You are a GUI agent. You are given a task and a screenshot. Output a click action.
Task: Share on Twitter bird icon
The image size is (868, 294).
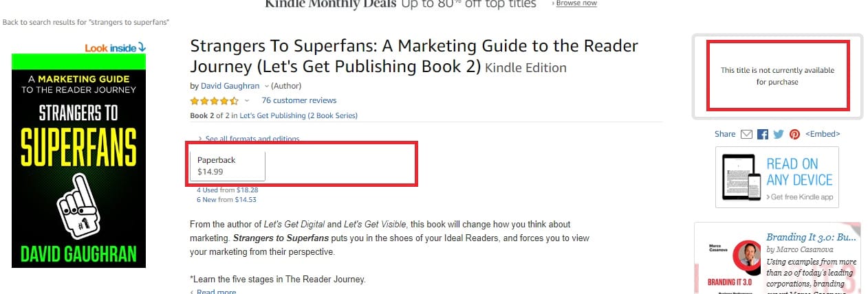click(x=778, y=134)
